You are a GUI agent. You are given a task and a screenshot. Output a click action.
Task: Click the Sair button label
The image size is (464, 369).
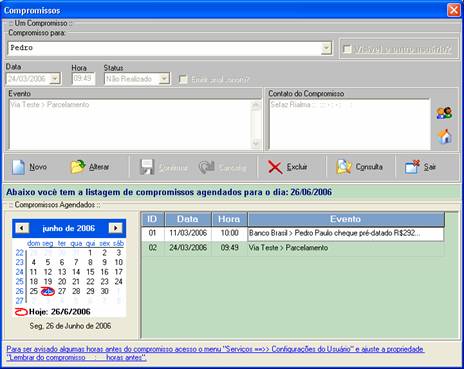[x=429, y=167]
